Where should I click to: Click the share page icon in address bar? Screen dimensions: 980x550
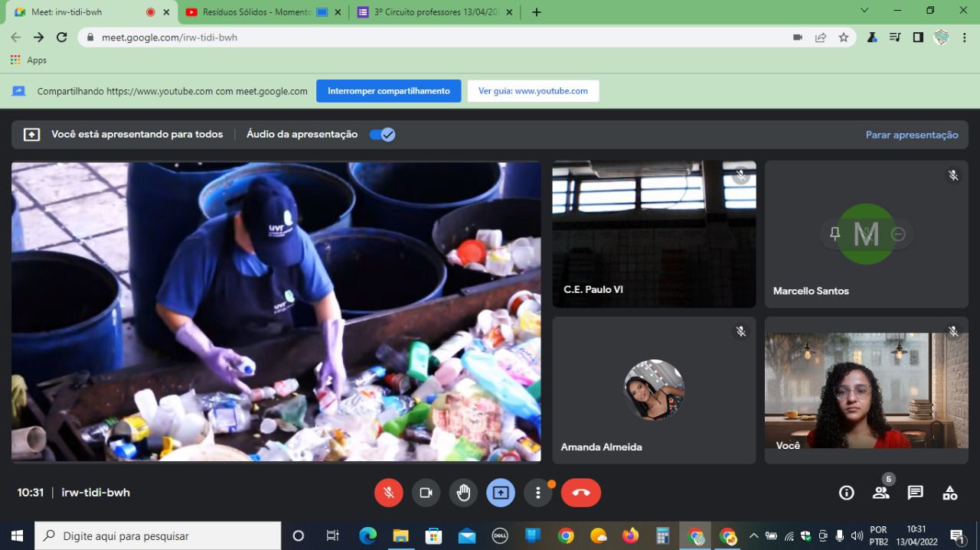(x=821, y=37)
